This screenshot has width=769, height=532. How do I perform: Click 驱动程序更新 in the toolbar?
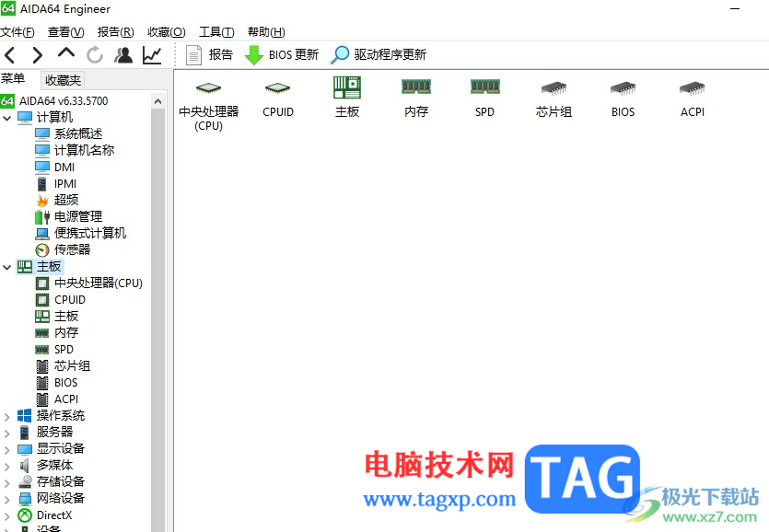tap(379, 55)
